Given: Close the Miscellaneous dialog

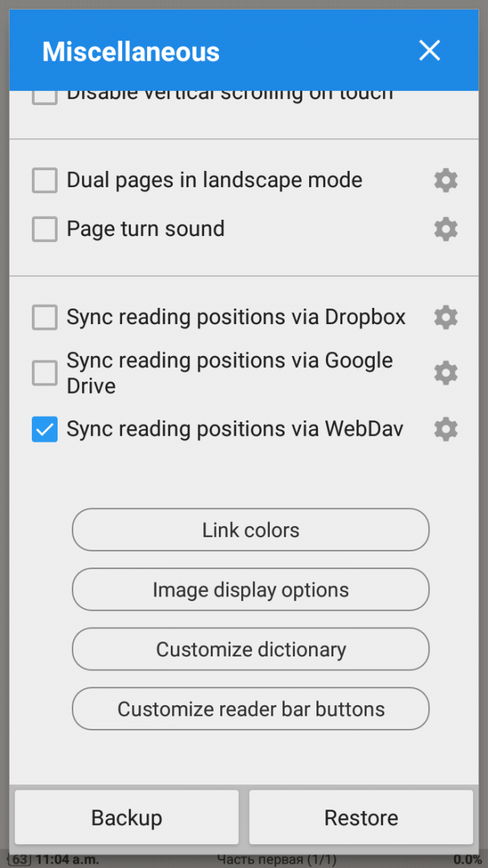Looking at the screenshot, I should pos(430,50).
